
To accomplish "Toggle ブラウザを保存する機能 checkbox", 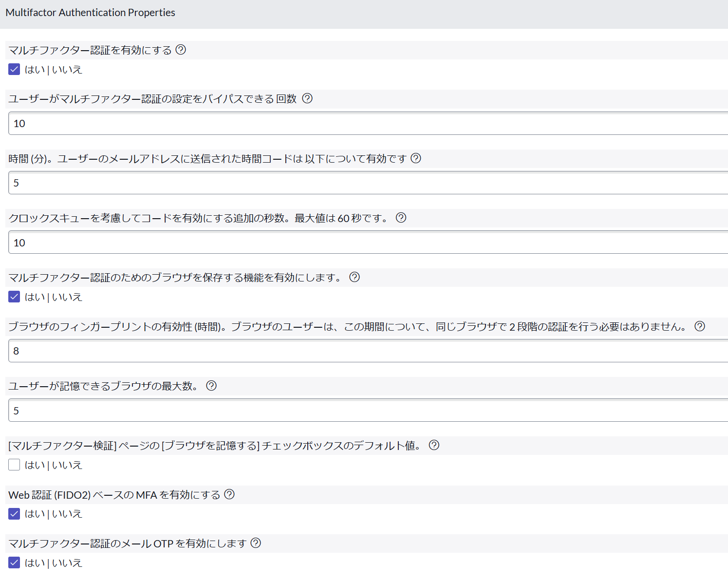I will 14,297.
